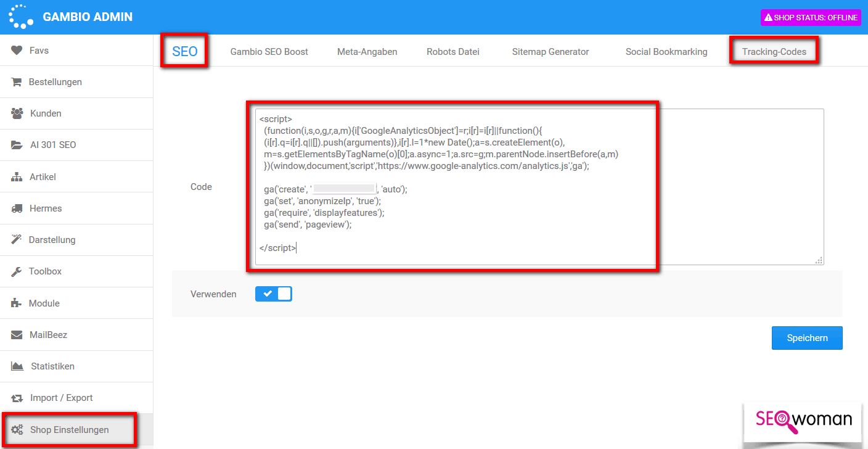Open Kunden menu entry

click(76, 113)
